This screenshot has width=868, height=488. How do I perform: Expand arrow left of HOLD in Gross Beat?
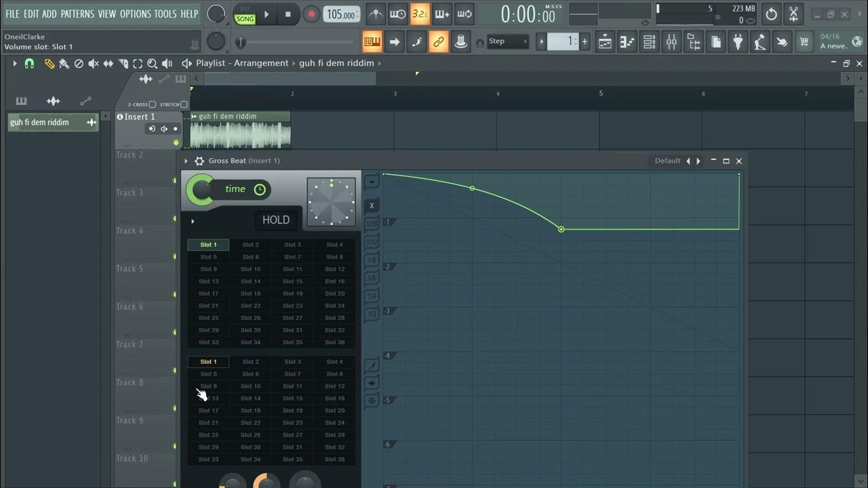tap(193, 221)
